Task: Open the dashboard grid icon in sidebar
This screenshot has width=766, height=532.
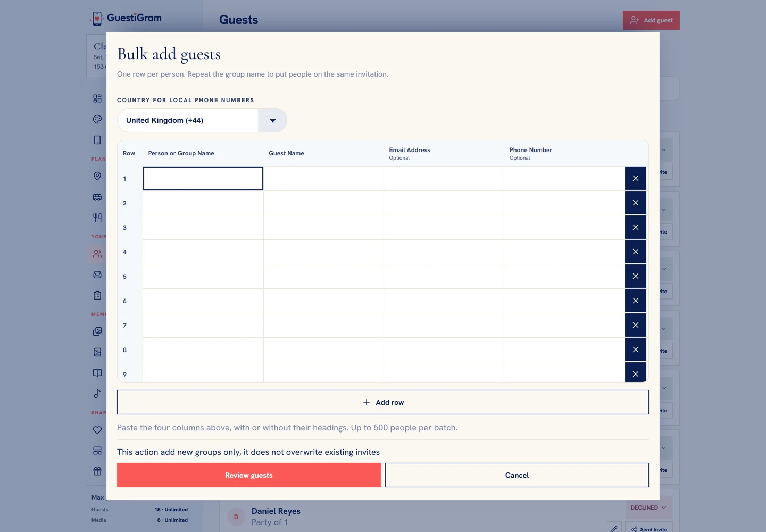Action: (97, 98)
